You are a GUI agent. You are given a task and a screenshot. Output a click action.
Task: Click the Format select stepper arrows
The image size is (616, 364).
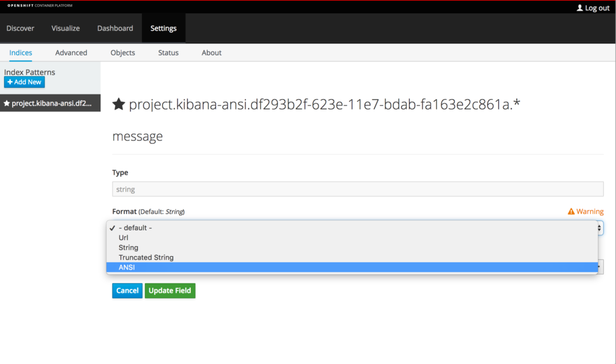pos(600,228)
